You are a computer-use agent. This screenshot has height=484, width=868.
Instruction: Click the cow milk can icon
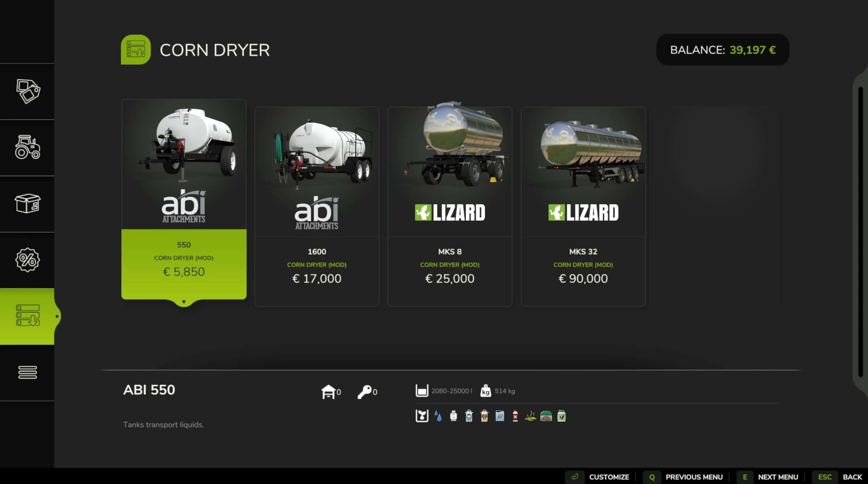click(x=469, y=416)
